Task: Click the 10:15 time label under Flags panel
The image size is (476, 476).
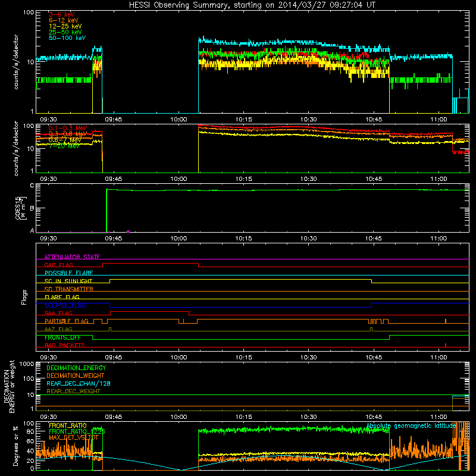Action: point(244,358)
